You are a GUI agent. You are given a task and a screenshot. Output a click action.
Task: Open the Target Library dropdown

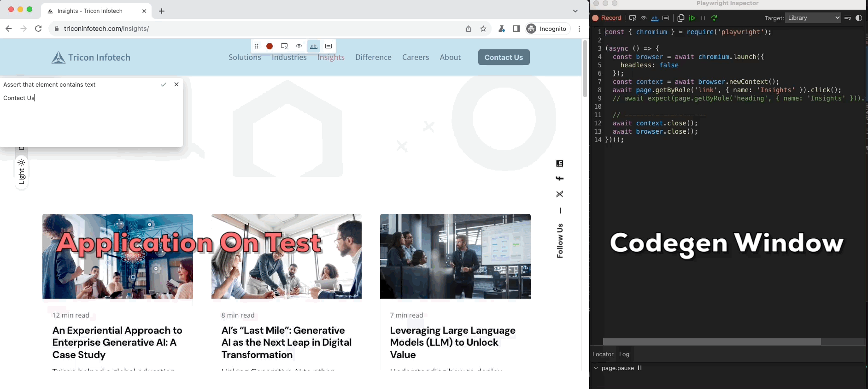tap(813, 18)
